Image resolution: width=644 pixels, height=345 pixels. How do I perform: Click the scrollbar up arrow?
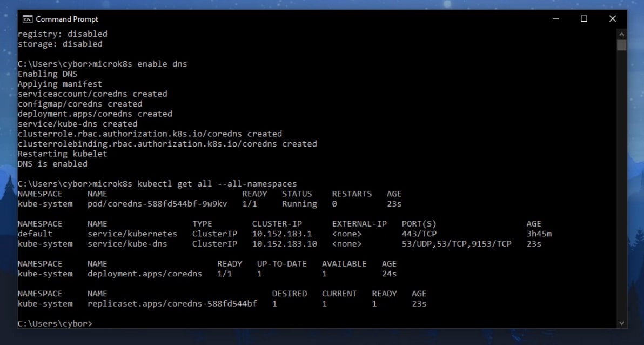coord(621,34)
